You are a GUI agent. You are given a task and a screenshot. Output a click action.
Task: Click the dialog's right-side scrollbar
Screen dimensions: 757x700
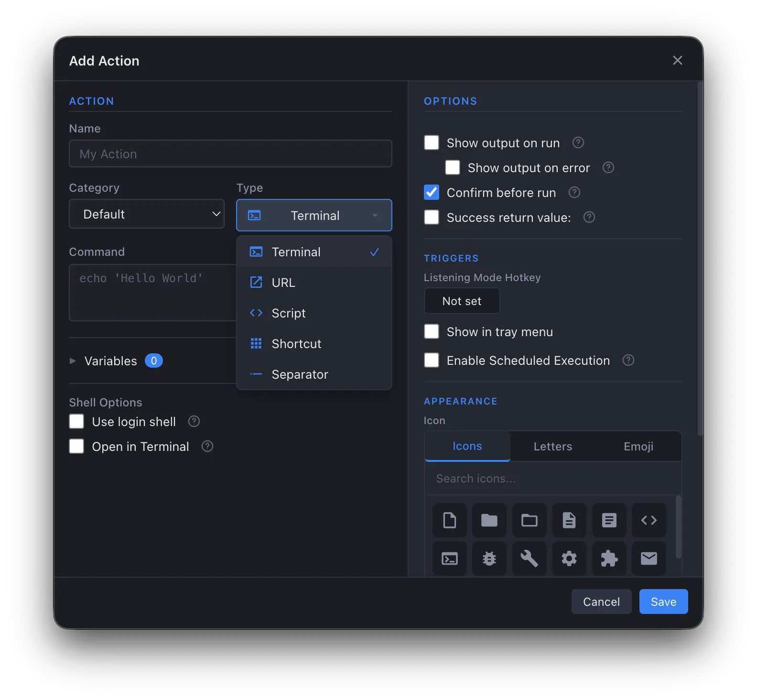coord(700,260)
